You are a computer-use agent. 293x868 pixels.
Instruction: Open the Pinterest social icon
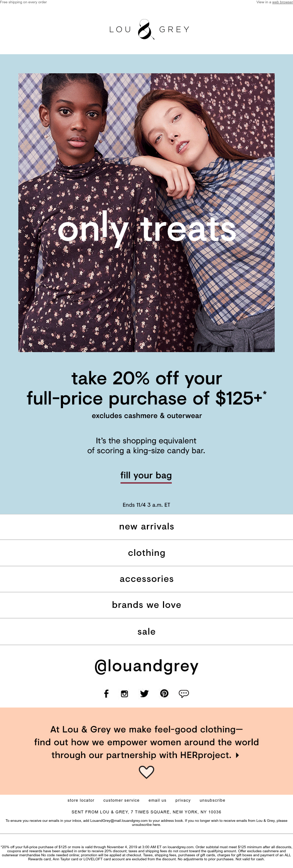164,693
